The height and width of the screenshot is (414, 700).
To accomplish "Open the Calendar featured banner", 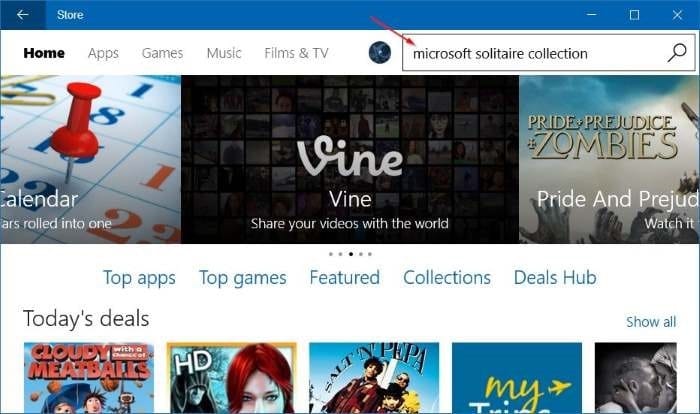I will [91, 159].
